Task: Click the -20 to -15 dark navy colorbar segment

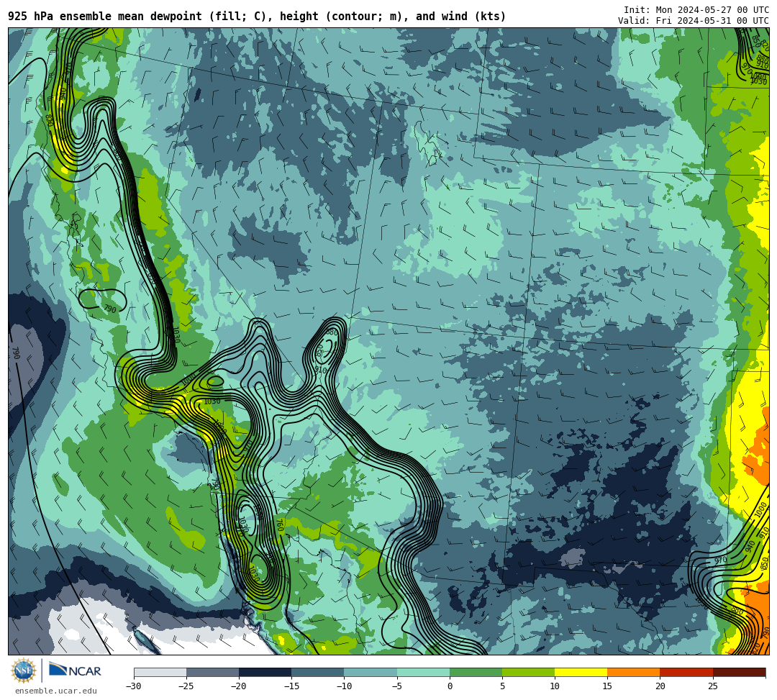Action: coord(265,672)
